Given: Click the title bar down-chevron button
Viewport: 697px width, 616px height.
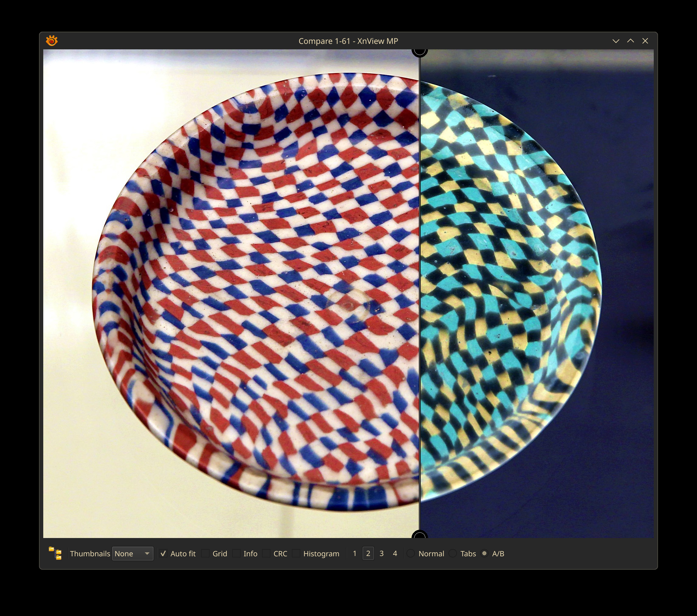Looking at the screenshot, I should click(x=615, y=41).
